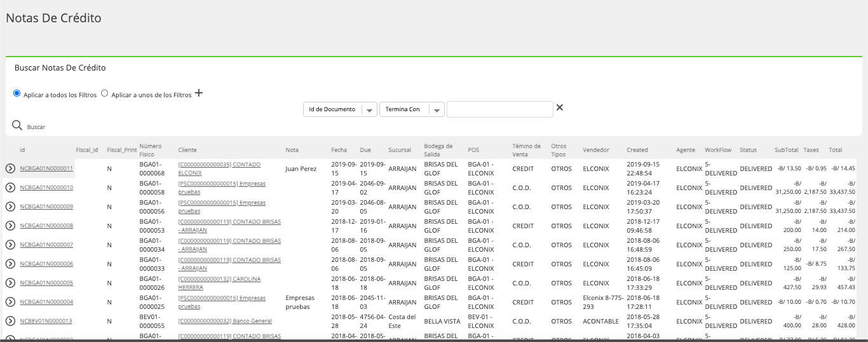Screen dimensions: 868x342
Task: Open row arrow icon for NCBGA01N0000005
Action: [x=10, y=283]
